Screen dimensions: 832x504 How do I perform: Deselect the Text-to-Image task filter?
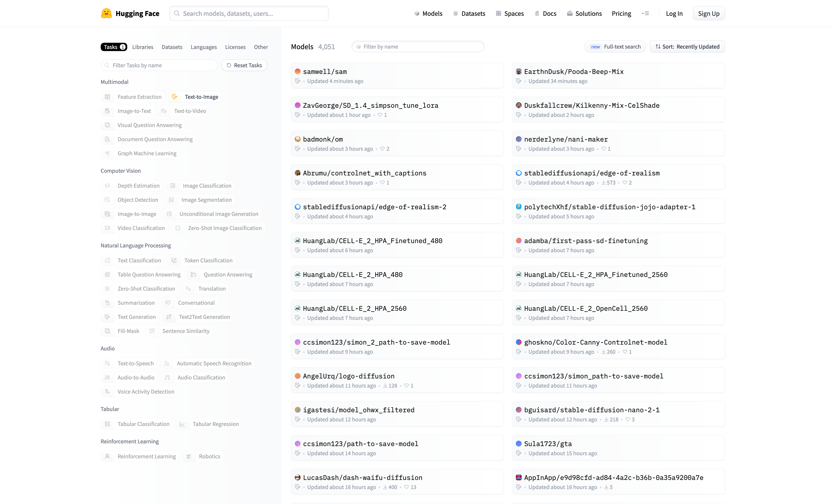[x=195, y=97]
